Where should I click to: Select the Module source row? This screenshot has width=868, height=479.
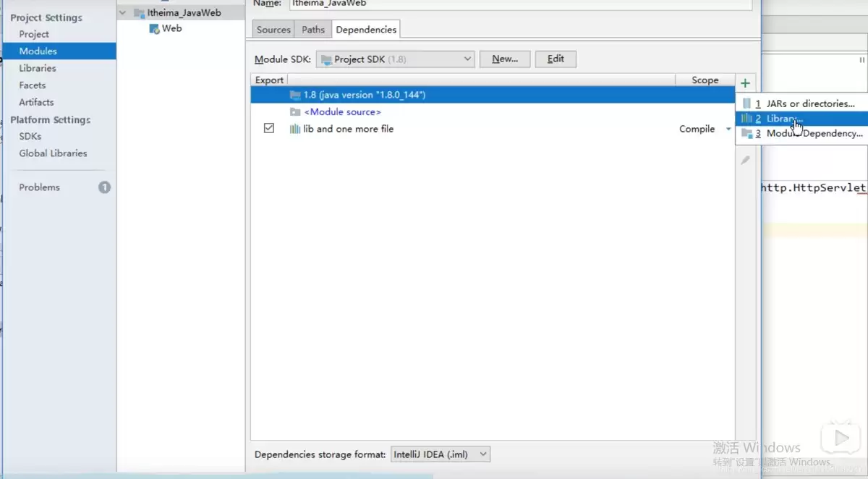[x=493, y=112]
